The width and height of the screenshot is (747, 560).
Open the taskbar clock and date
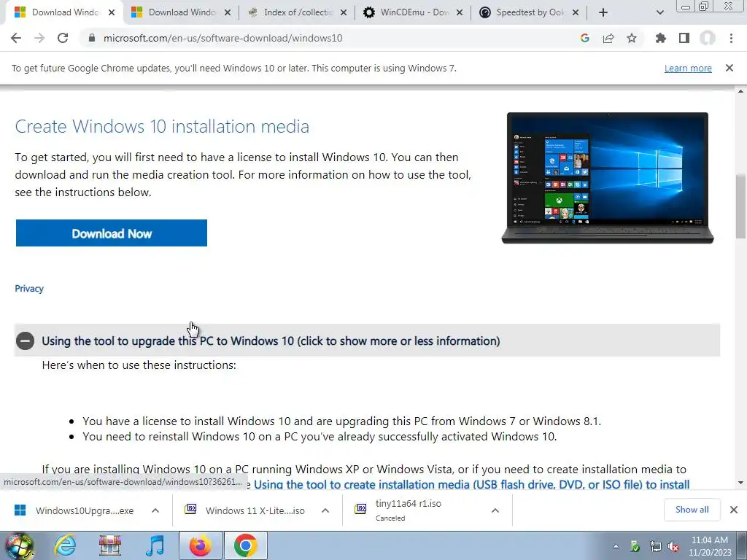point(709,546)
